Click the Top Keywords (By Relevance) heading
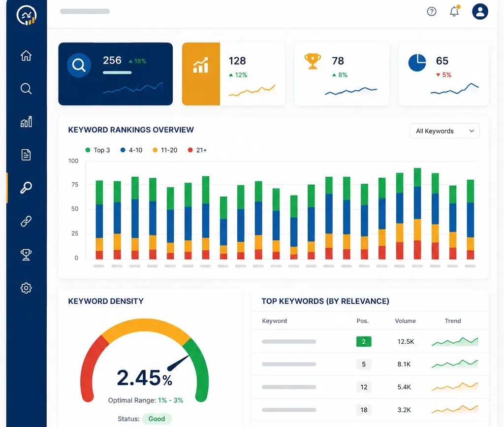 (325, 301)
